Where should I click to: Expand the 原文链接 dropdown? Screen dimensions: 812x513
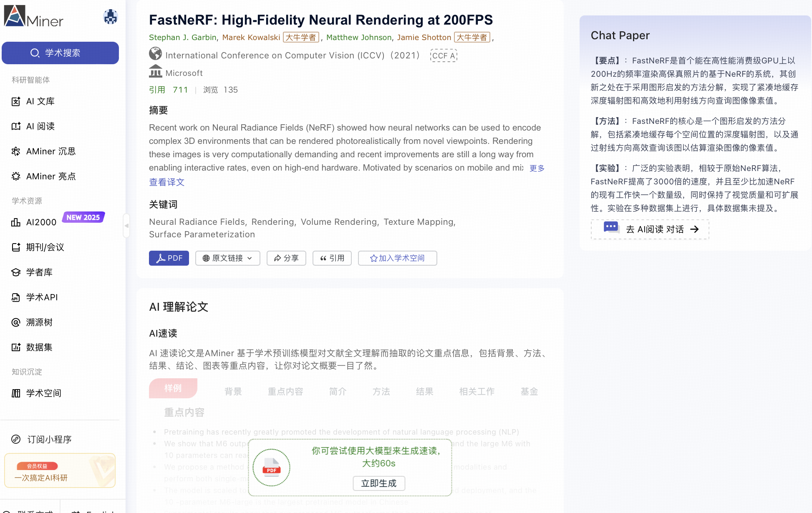(x=227, y=258)
